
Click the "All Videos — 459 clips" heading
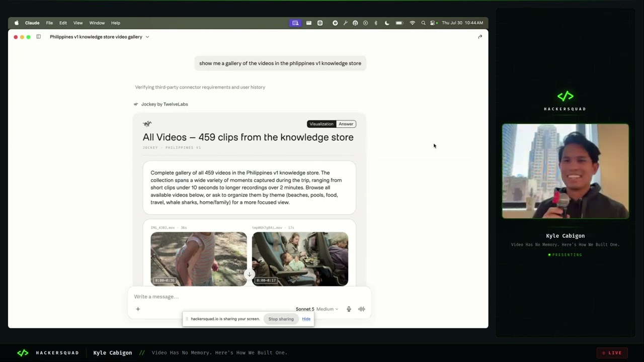pos(248,137)
